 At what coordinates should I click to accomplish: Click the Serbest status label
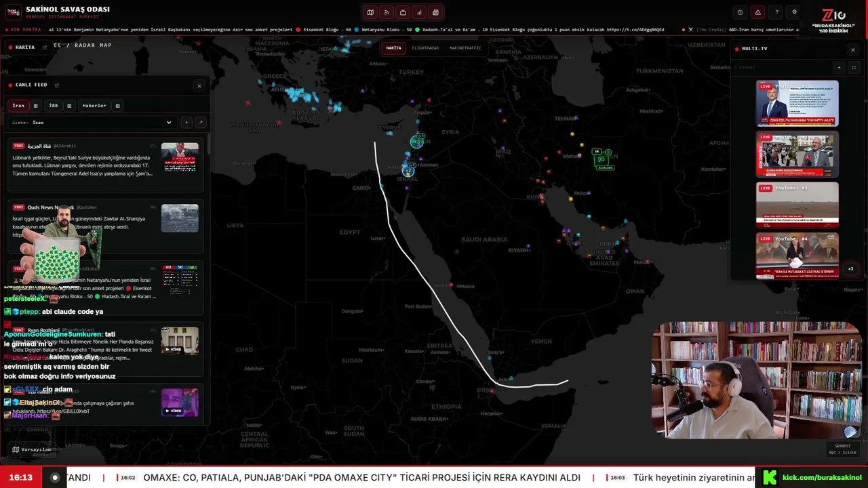tap(843, 446)
